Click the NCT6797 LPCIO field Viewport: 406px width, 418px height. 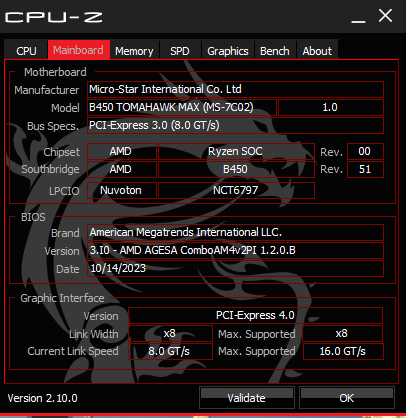coord(236,190)
